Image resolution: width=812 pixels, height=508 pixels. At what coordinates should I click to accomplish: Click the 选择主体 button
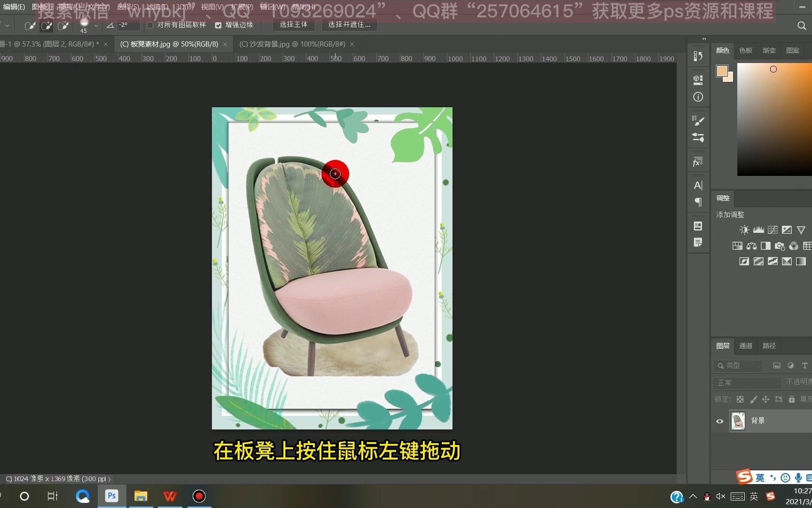click(293, 24)
